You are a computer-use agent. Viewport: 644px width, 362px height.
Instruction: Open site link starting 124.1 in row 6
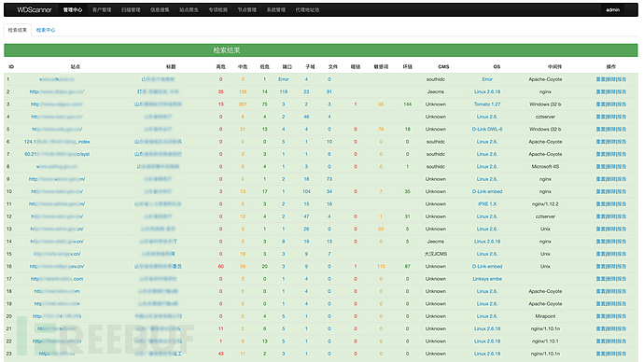click(x=57, y=142)
